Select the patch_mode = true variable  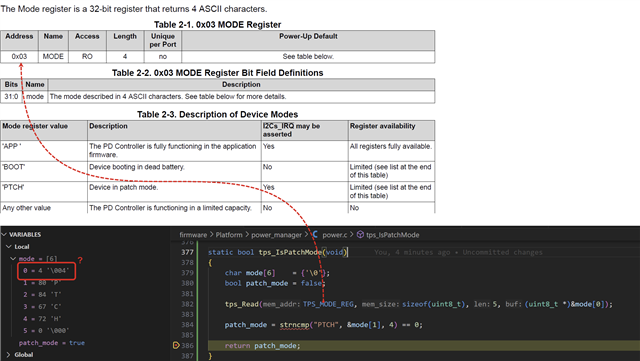[52, 343]
